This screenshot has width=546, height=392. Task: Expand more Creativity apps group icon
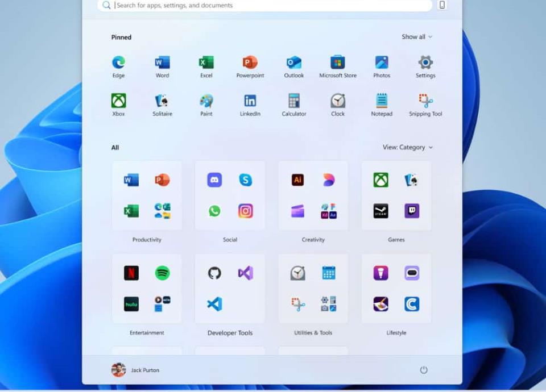329,211
